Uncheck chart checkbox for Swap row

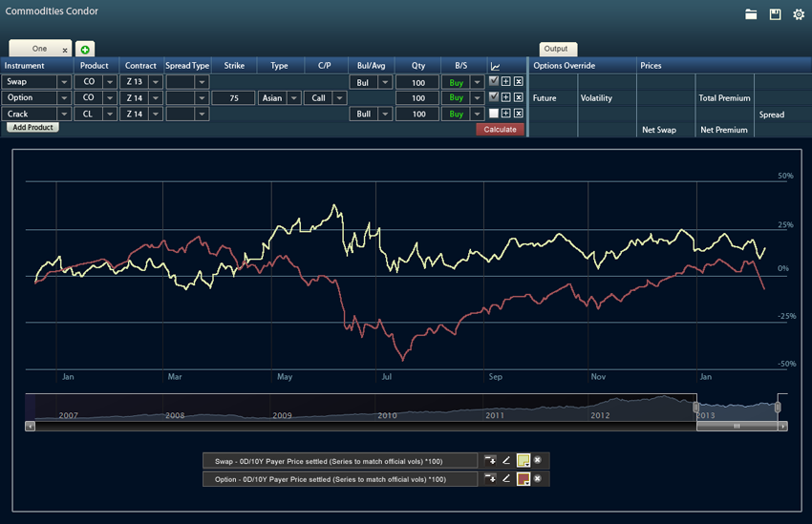[494, 81]
